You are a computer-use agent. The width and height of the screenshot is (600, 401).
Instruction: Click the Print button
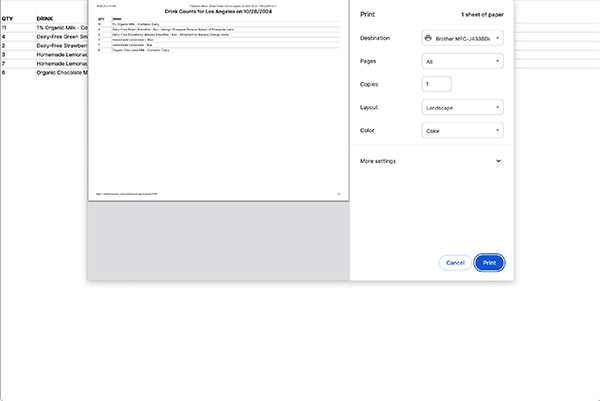(x=489, y=263)
